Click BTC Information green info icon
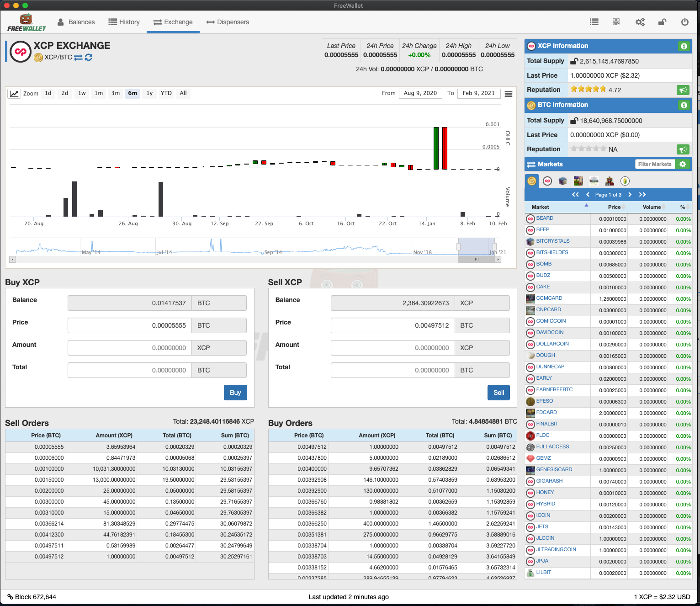The image size is (700, 606). coord(684,105)
